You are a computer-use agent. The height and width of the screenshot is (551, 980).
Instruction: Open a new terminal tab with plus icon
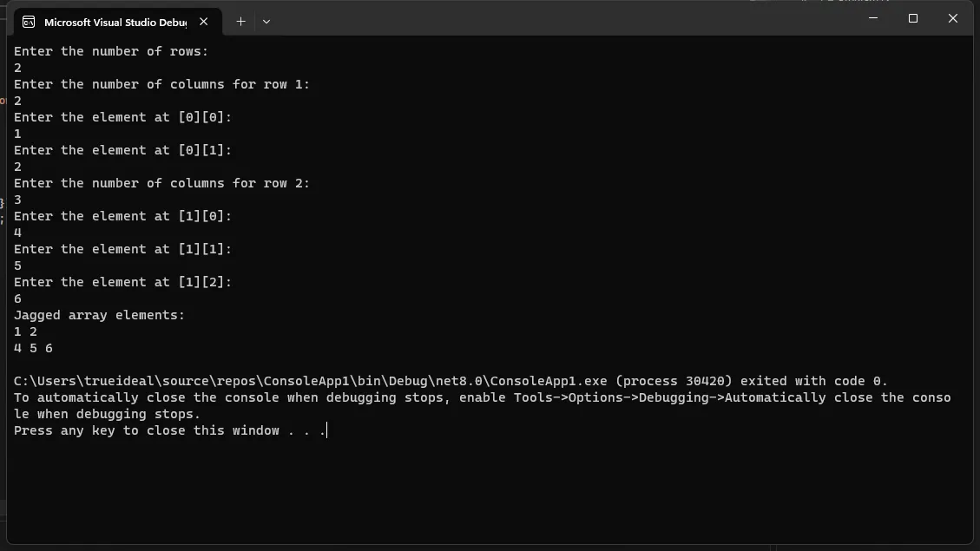[240, 21]
